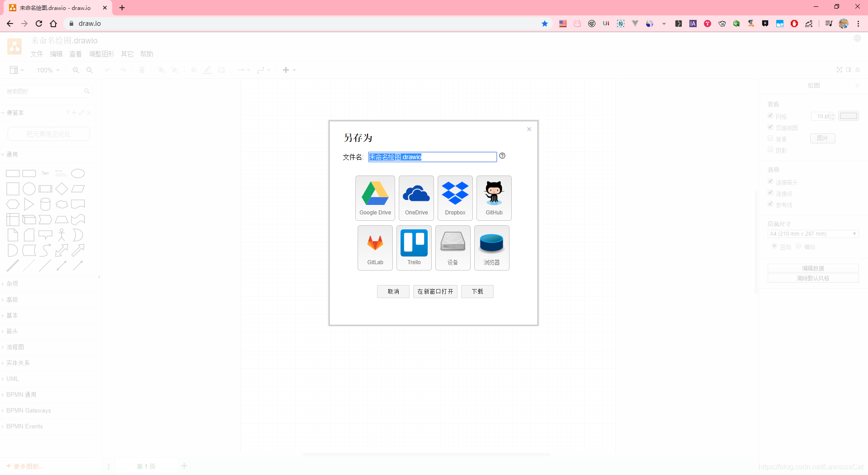This screenshot has height=475, width=868.
Task: Save to browser (浏览器) storage
Action: pyautogui.click(x=492, y=248)
